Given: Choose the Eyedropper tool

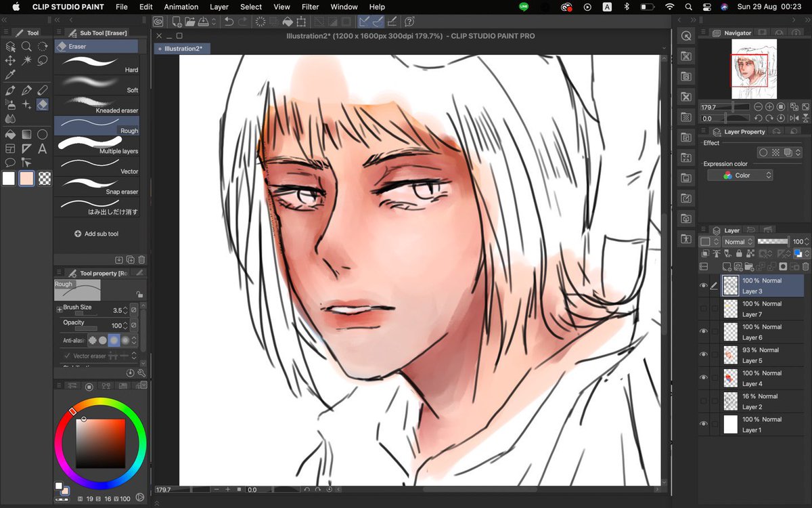Looking at the screenshot, I should (10, 75).
